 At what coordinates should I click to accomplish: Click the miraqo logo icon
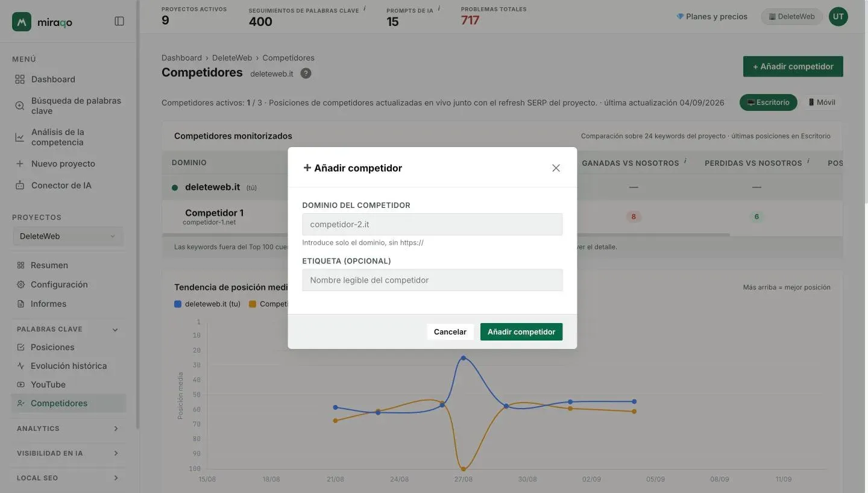pyautogui.click(x=22, y=22)
